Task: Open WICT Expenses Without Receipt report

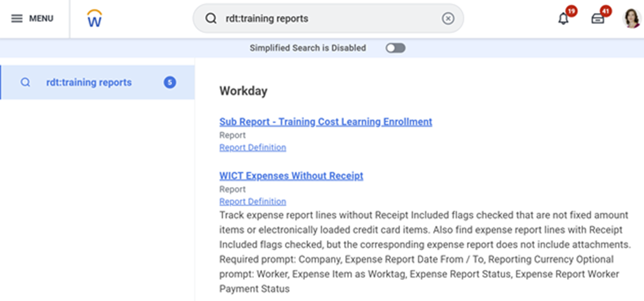Action: point(291,176)
